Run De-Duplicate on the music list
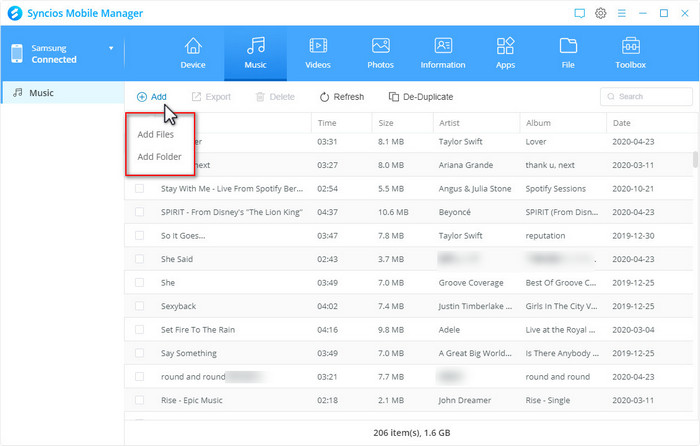 pyautogui.click(x=420, y=97)
